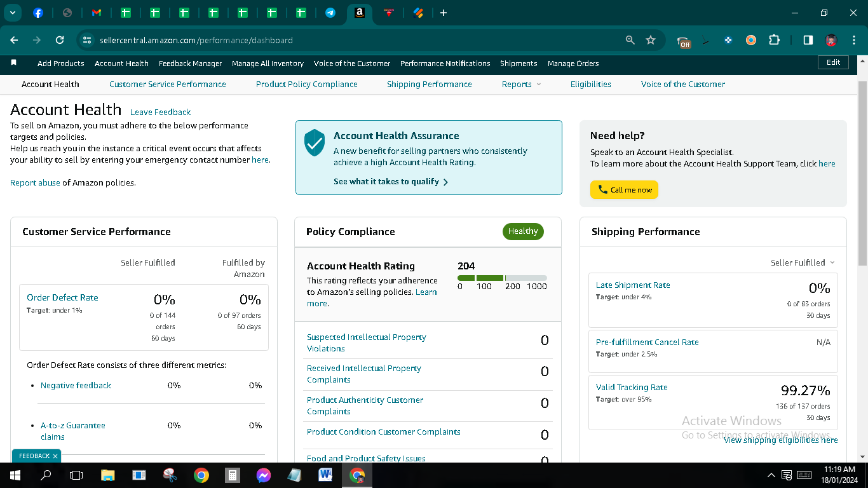The image size is (868, 488).
Task: Open Add Products in the top bar
Action: pos(61,64)
